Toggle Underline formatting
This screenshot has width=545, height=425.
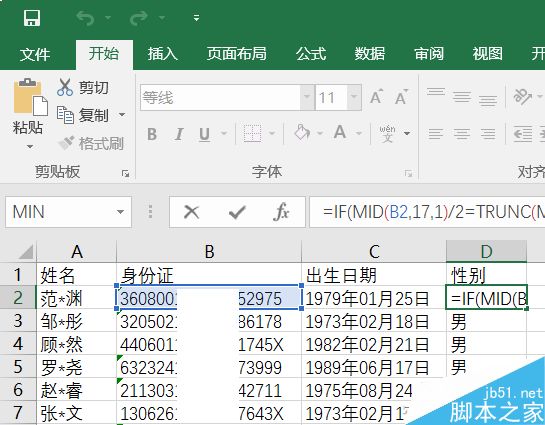(x=204, y=134)
